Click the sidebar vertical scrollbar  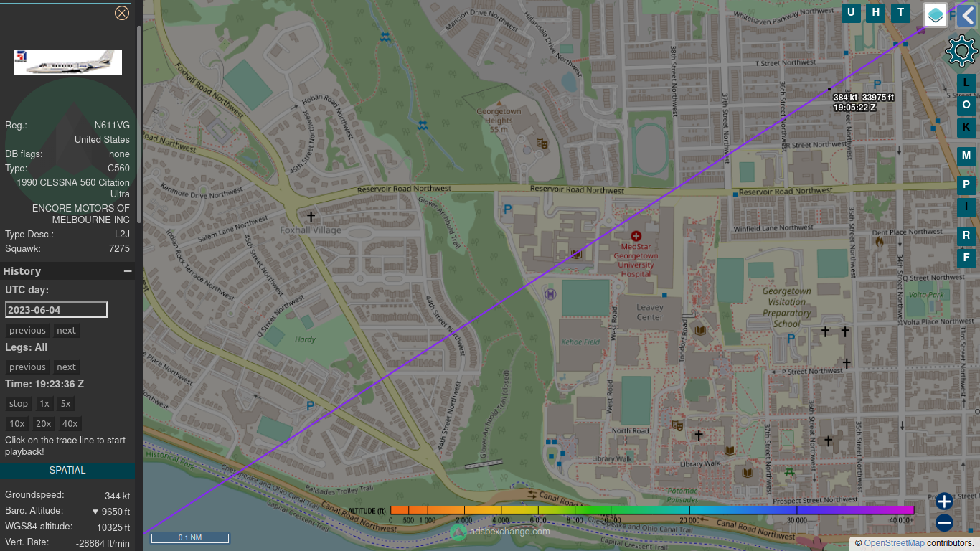coord(139,126)
